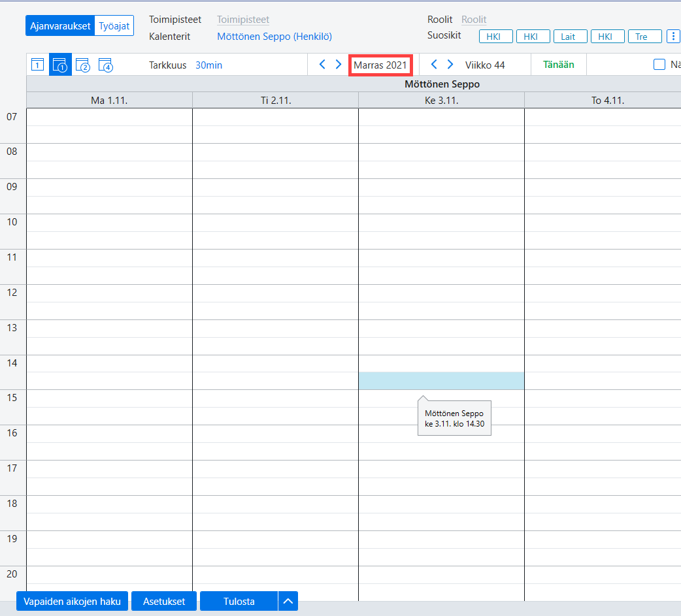Screen dimensions: 681x616
Task: Switch to single day calendar view icon
Action: 38,65
